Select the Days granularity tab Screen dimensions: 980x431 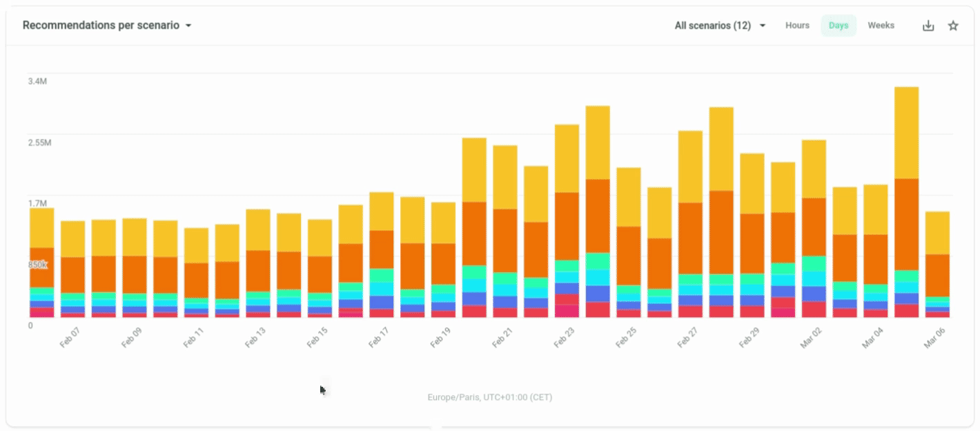tap(839, 26)
